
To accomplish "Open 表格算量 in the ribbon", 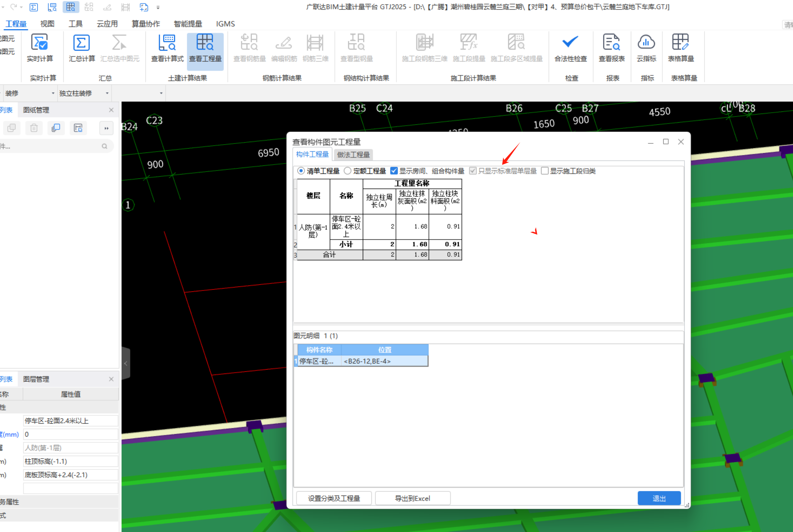I will (681, 48).
